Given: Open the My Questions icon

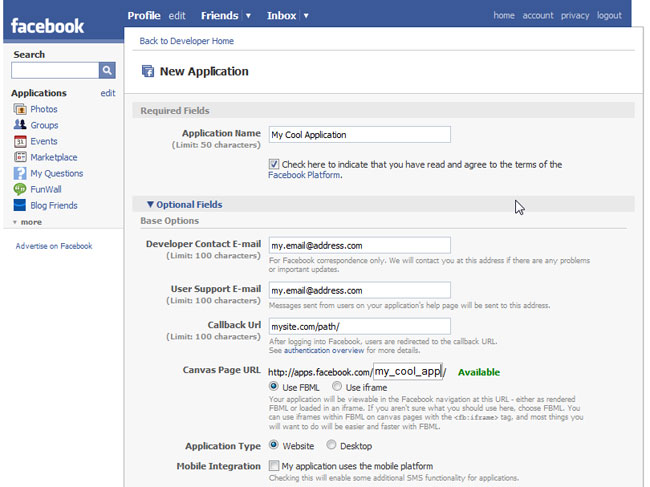Looking at the screenshot, I should [x=20, y=173].
